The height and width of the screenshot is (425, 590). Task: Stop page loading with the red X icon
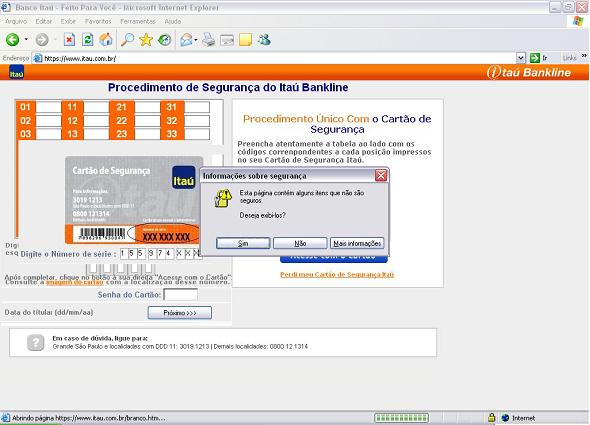pyautogui.click(x=69, y=40)
